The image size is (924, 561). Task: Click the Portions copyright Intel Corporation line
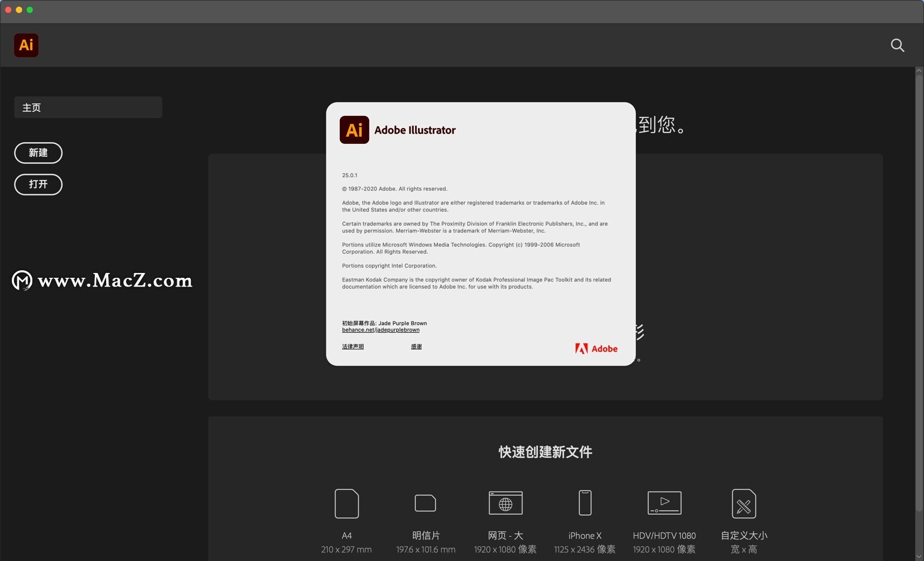point(389,266)
